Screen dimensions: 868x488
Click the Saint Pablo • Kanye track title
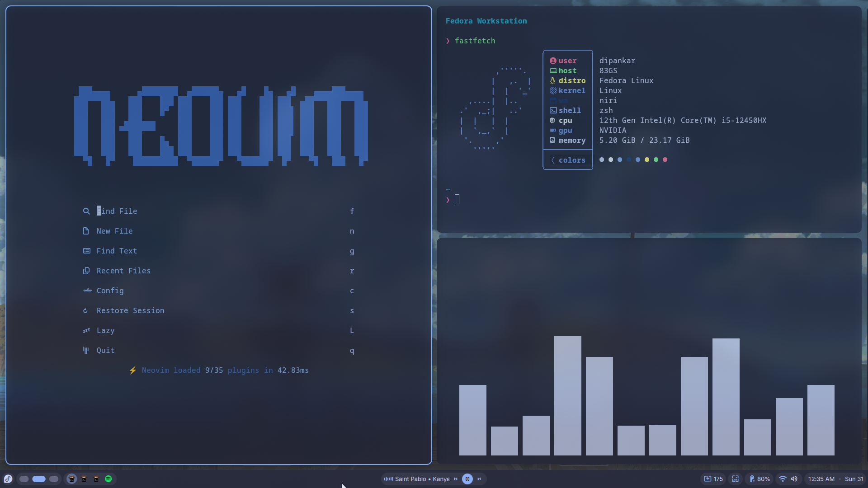pyautogui.click(x=422, y=479)
